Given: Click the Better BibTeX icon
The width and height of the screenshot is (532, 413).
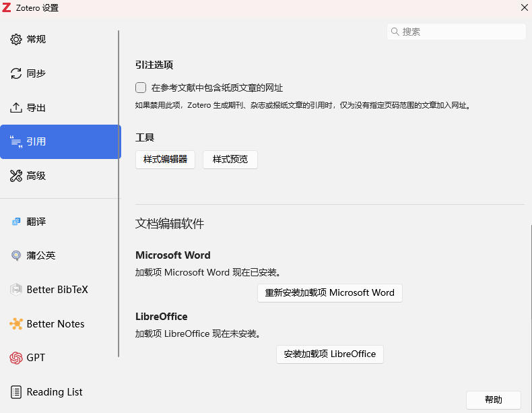Looking at the screenshot, I should 16,290.
